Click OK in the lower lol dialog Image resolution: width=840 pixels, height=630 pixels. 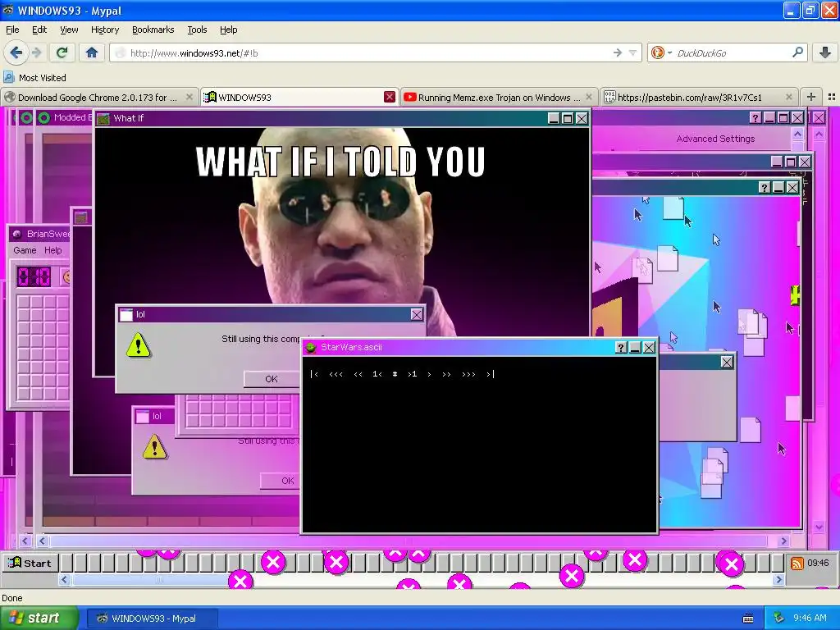point(288,481)
